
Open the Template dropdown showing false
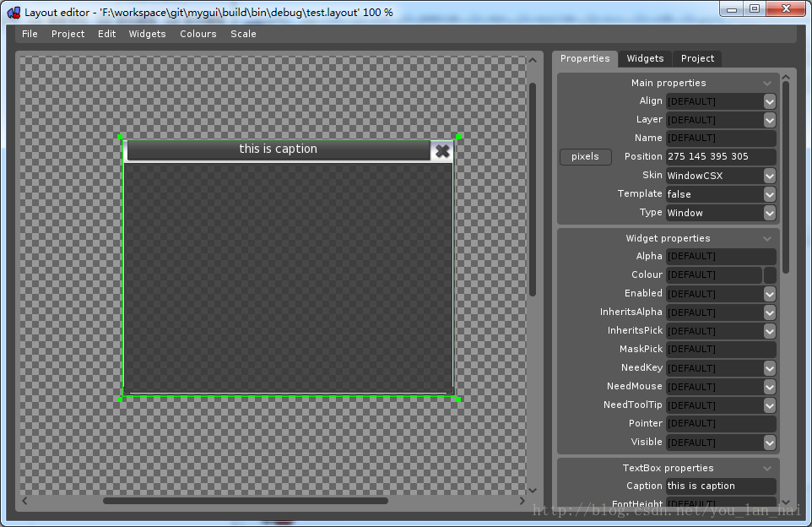pyautogui.click(x=770, y=194)
